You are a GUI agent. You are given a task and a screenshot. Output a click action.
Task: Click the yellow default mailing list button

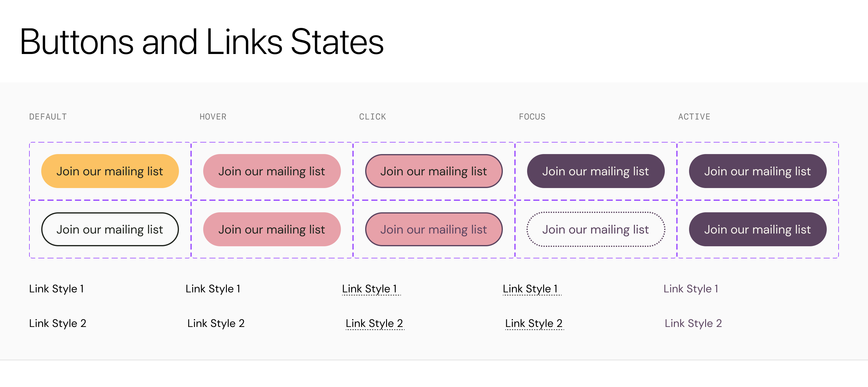tap(110, 171)
